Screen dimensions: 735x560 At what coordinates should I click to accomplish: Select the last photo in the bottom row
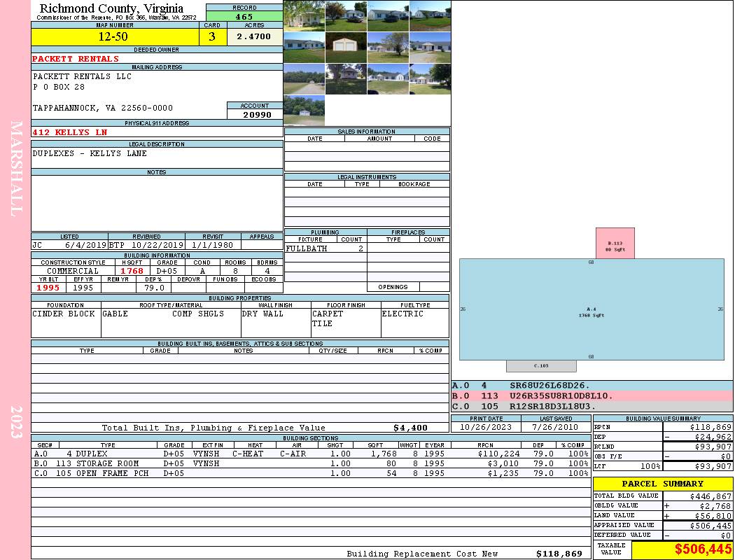pyautogui.click(x=304, y=111)
